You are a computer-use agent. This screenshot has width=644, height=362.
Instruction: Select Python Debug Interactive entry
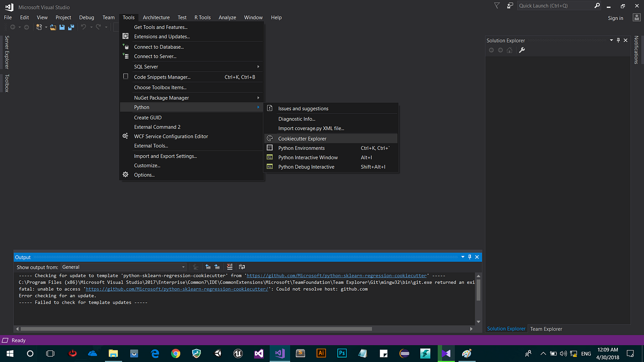point(331,167)
